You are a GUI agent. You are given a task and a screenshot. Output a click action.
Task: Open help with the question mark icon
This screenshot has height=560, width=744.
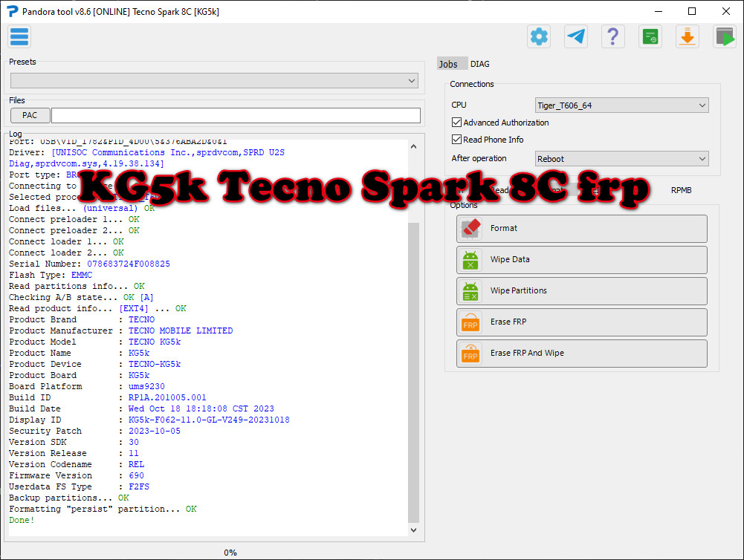point(612,36)
